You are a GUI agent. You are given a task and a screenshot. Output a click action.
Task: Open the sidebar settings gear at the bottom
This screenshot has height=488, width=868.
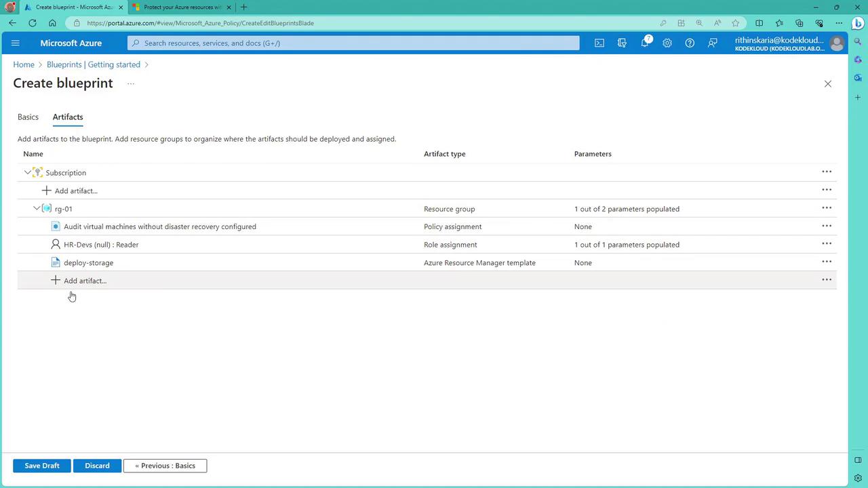click(858, 478)
